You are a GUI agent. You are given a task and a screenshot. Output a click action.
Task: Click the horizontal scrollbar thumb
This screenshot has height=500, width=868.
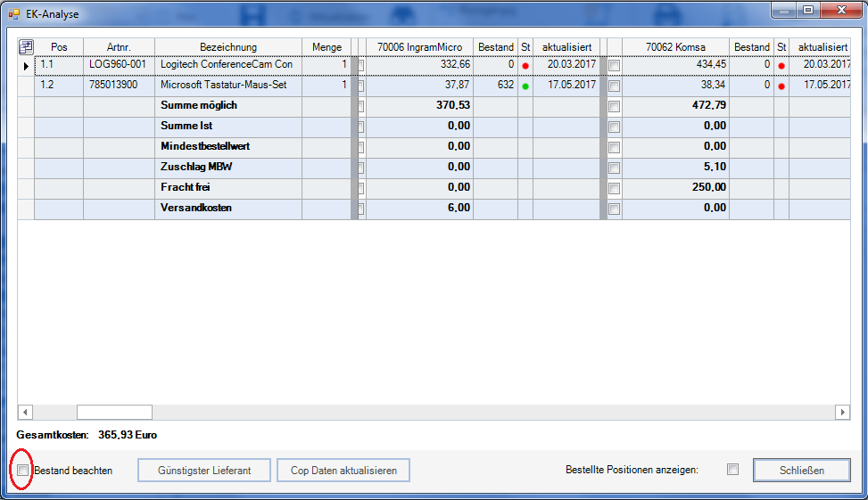pos(114,412)
